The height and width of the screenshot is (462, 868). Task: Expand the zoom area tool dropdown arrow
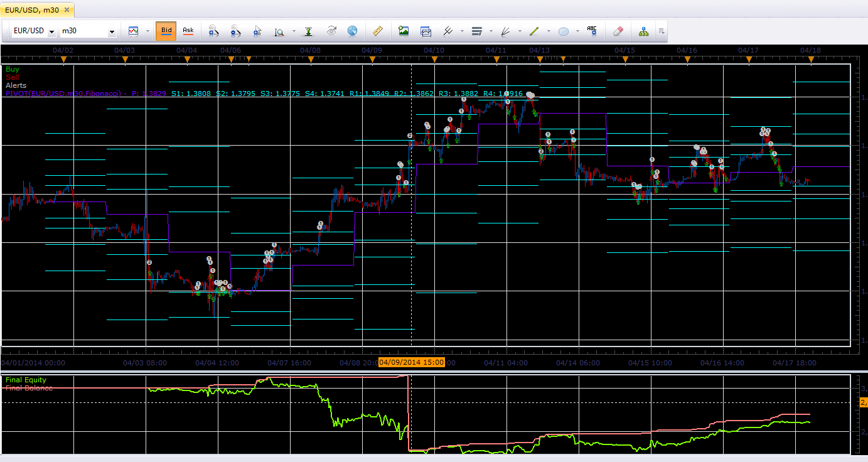(292, 31)
